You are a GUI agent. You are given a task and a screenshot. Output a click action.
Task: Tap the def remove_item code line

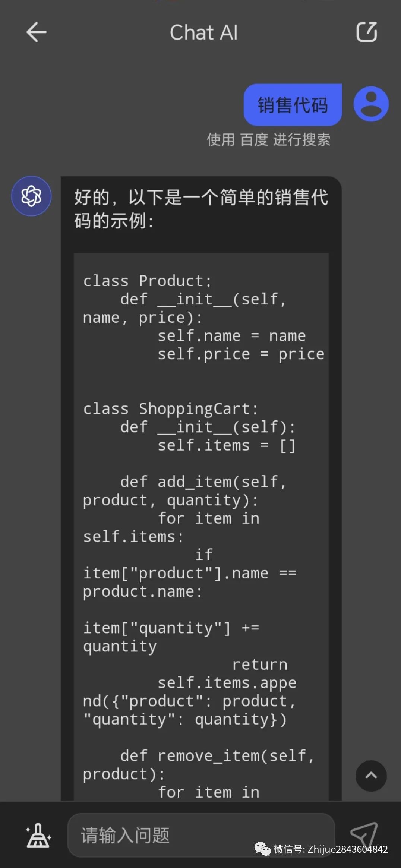coord(217,756)
